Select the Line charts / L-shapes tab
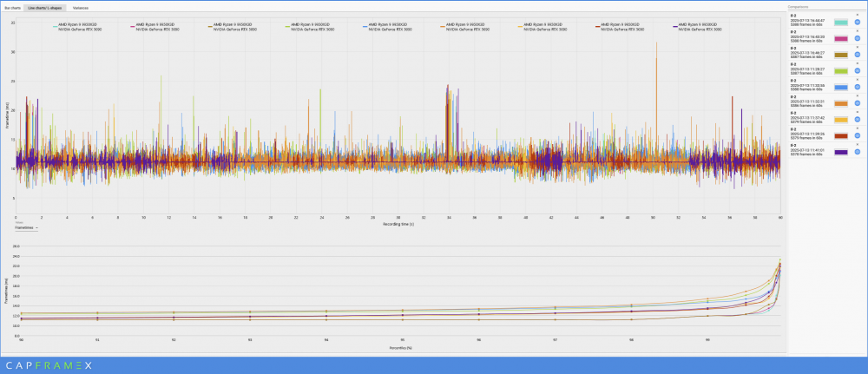Viewport: 868px width, 374px height. point(45,7)
